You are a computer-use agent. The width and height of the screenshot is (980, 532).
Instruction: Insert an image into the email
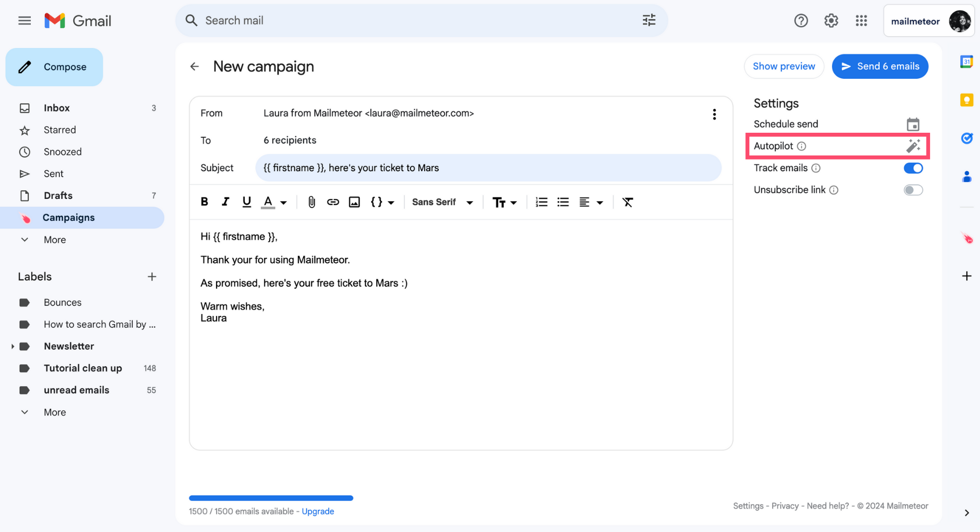point(354,202)
